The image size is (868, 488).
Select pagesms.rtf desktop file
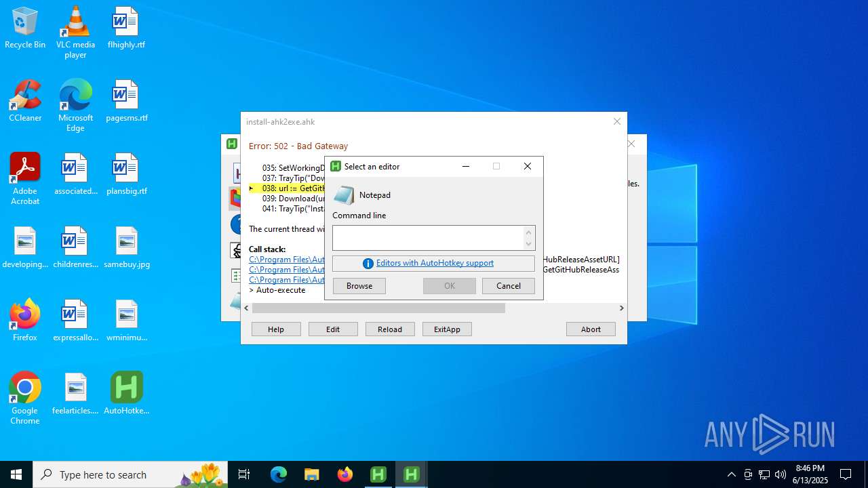coord(126,101)
